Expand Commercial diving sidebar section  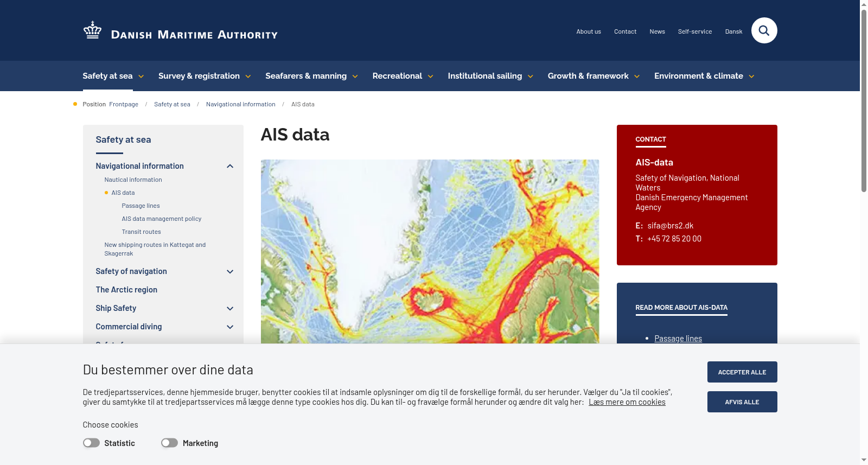pos(230,327)
